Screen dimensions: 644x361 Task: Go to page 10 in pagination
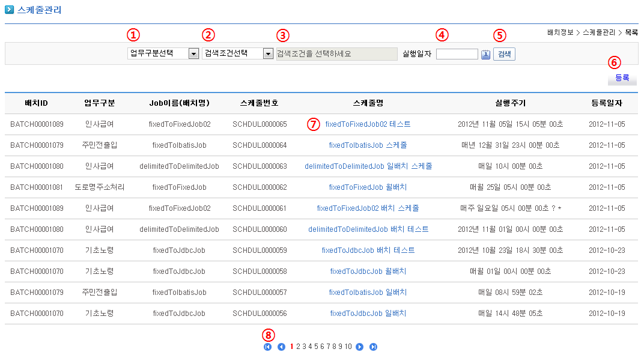348,347
